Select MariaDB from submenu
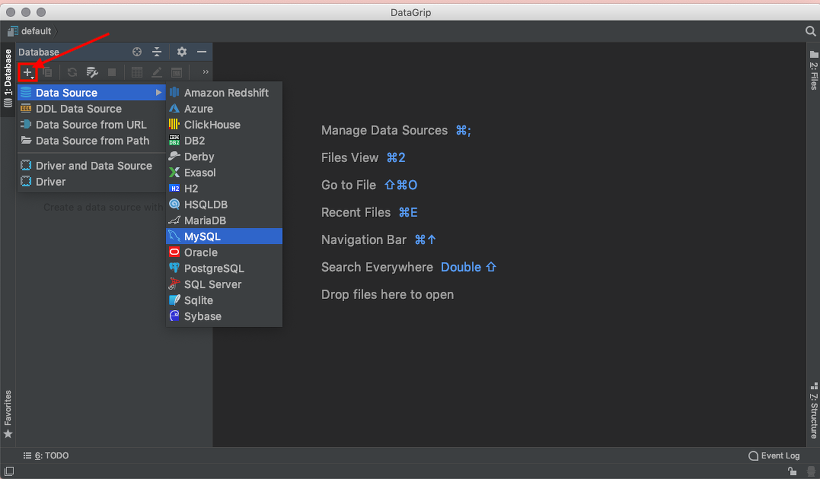820x479 pixels. pyautogui.click(x=224, y=221)
